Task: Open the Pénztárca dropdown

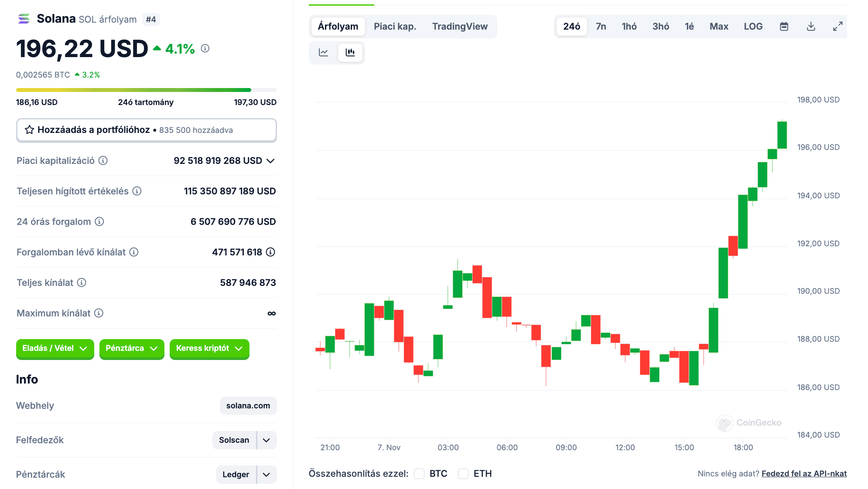Action: click(132, 348)
